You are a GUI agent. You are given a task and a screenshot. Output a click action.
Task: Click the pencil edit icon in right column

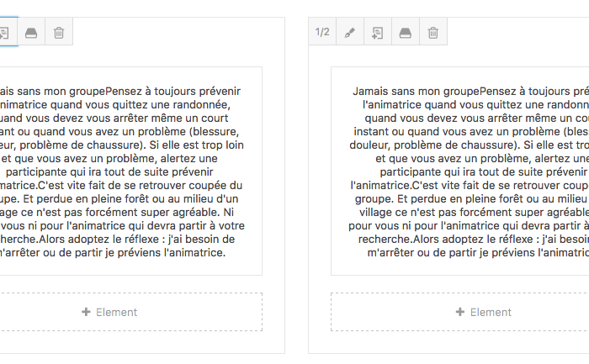click(x=350, y=33)
